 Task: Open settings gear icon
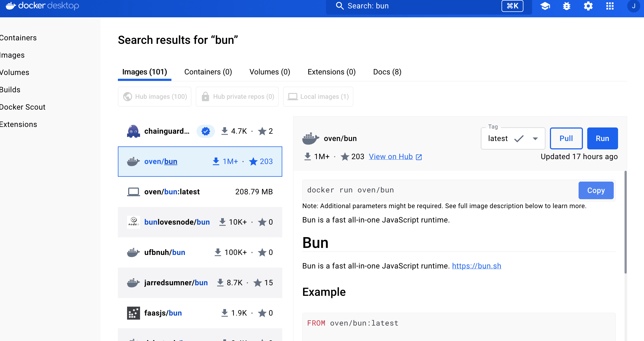[588, 6]
